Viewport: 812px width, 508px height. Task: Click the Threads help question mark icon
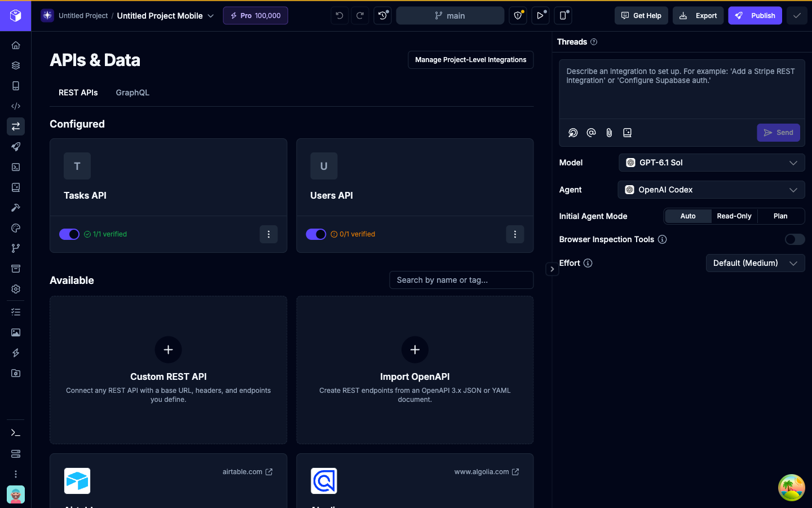click(x=594, y=42)
